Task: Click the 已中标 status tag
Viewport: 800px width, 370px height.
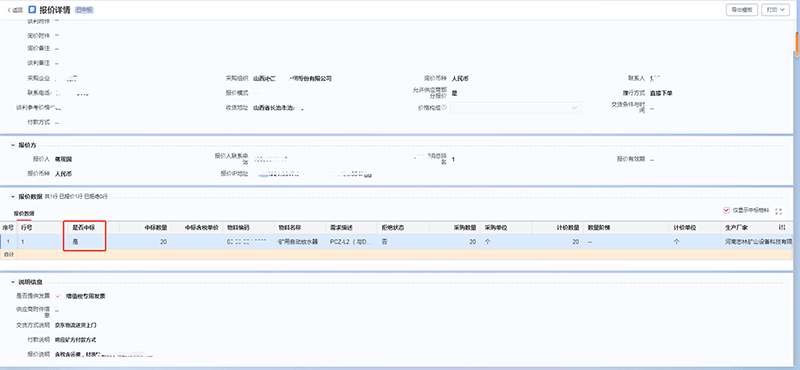Action: coord(84,10)
